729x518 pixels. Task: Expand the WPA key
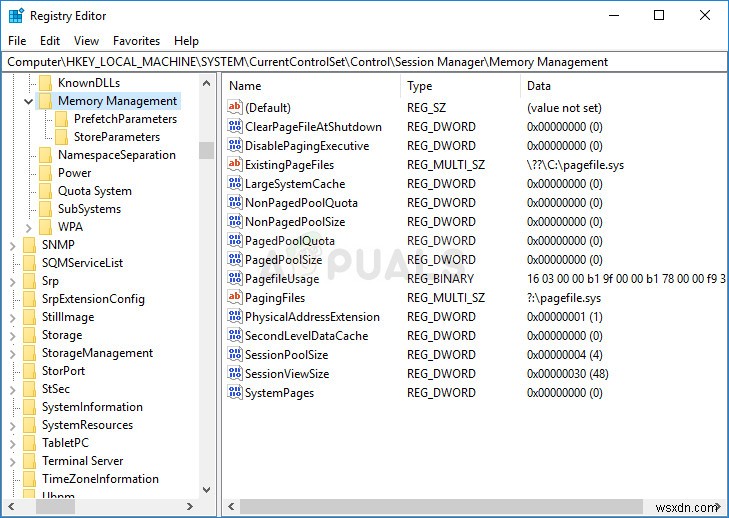[x=28, y=227]
